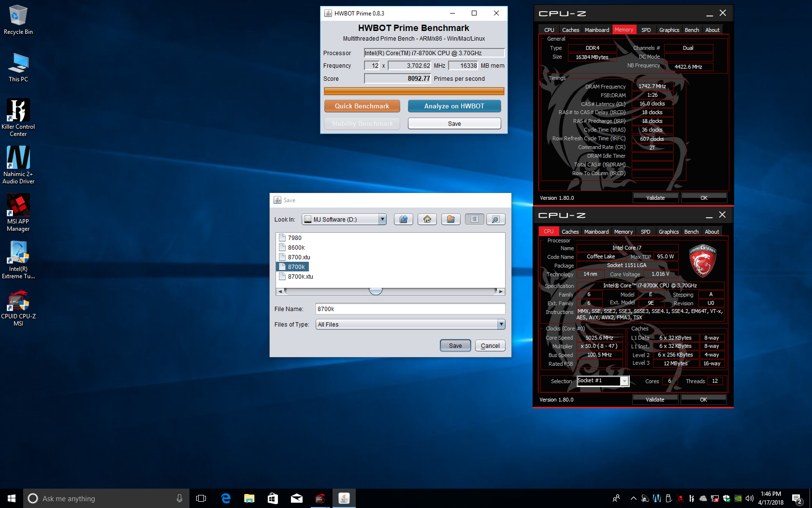Open CPU tab in upper CPU-Z window
The width and height of the screenshot is (812, 508).
coord(549,30)
